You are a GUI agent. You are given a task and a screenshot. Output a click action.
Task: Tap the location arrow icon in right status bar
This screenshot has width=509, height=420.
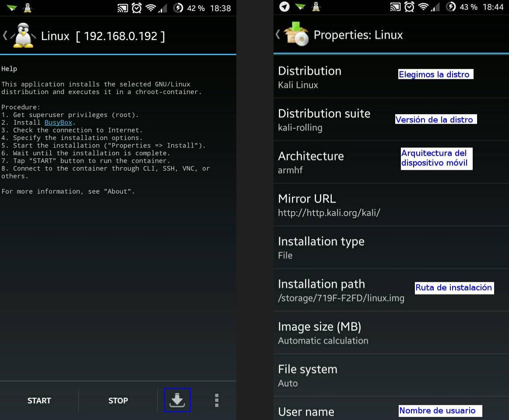pyautogui.click(x=284, y=7)
